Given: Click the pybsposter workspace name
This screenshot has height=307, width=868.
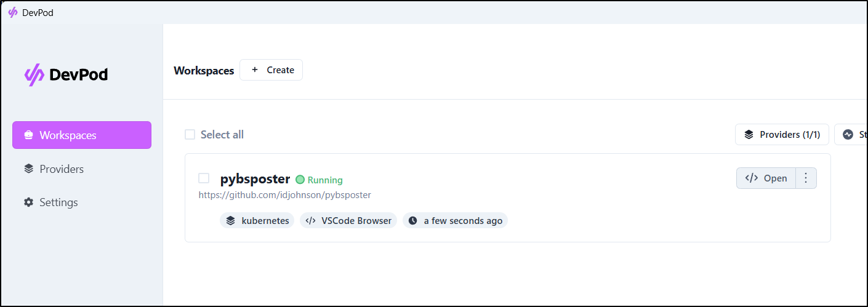Looking at the screenshot, I should tap(255, 179).
